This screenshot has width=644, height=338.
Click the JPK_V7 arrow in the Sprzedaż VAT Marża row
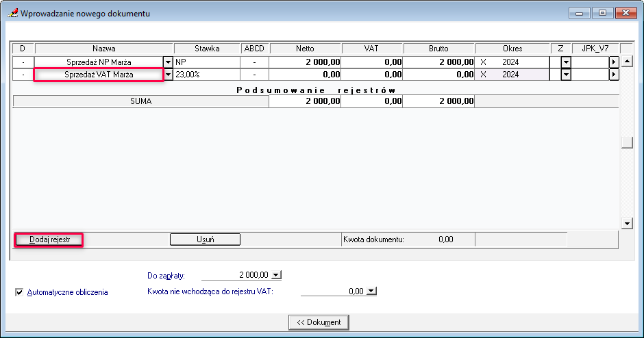[x=614, y=75]
